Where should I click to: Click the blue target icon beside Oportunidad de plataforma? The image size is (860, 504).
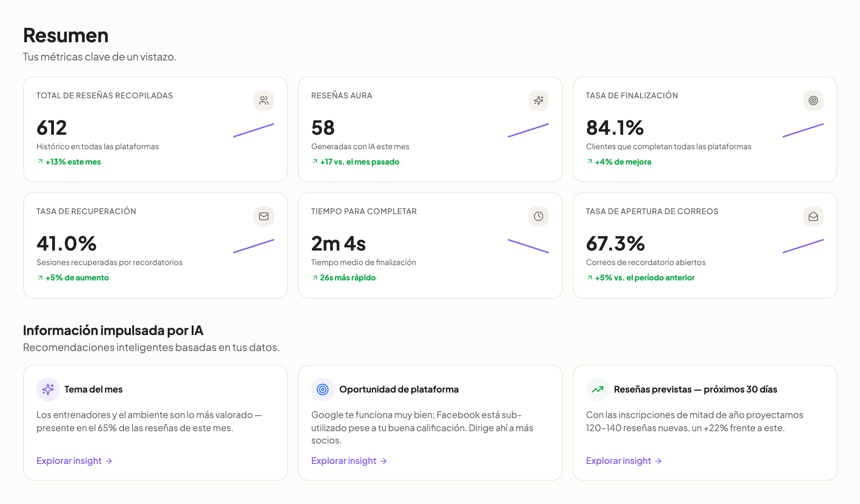(x=323, y=390)
